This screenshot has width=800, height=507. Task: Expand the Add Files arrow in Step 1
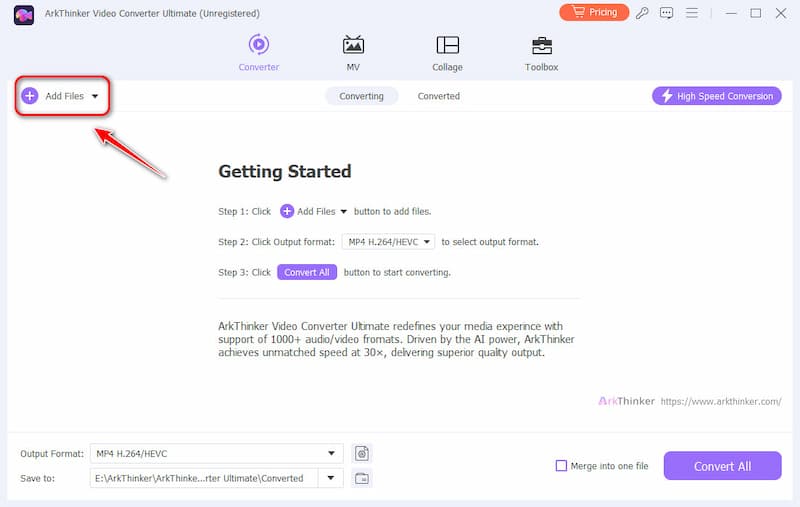point(343,212)
